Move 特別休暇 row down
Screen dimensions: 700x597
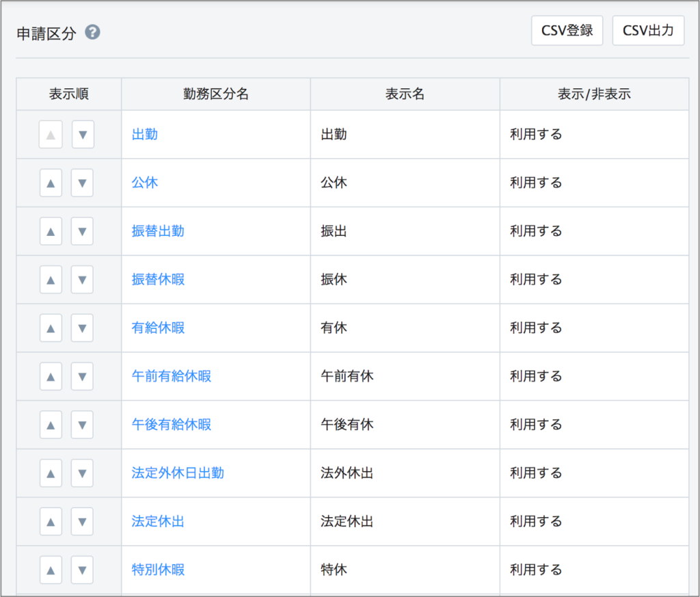click(x=83, y=570)
